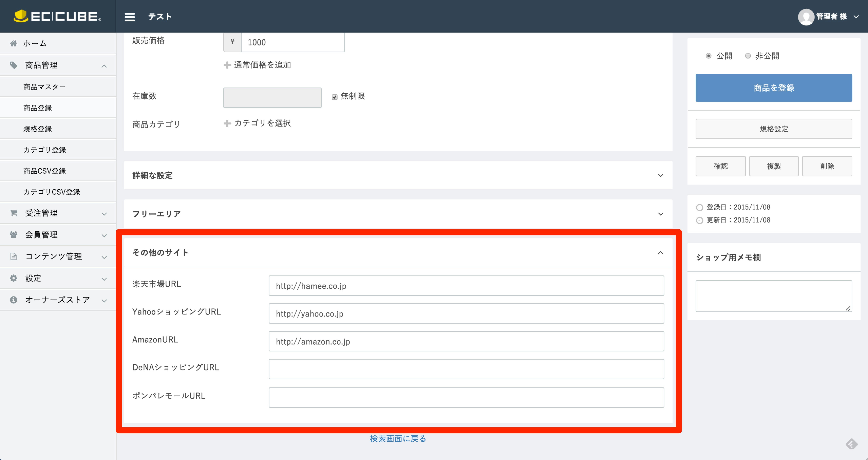Click the gear icon for 設定
This screenshot has width=868, height=460.
(x=13, y=278)
